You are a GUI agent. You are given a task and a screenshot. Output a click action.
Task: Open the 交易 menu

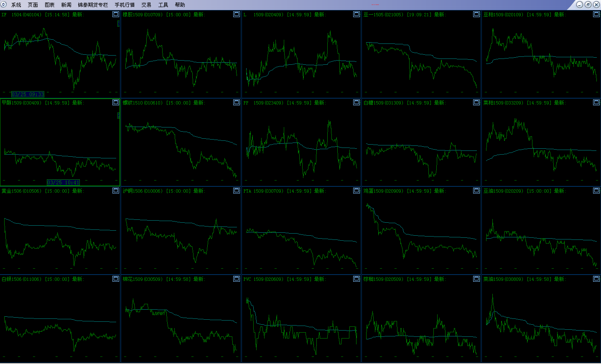[x=146, y=5]
